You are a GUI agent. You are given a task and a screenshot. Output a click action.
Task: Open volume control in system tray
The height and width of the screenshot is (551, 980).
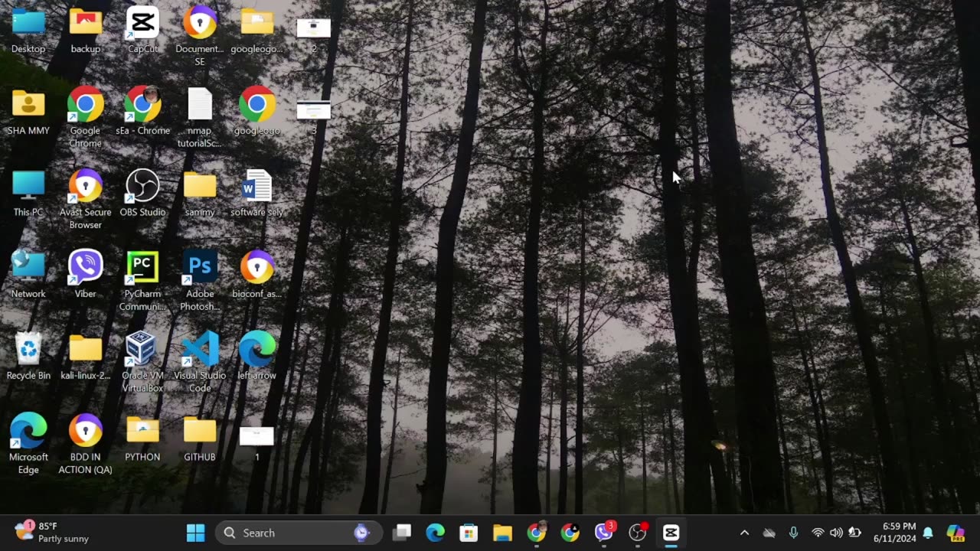click(x=836, y=533)
